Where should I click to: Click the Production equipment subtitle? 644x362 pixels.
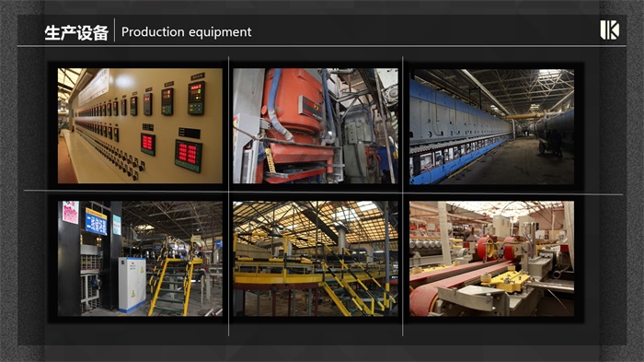[x=187, y=32]
